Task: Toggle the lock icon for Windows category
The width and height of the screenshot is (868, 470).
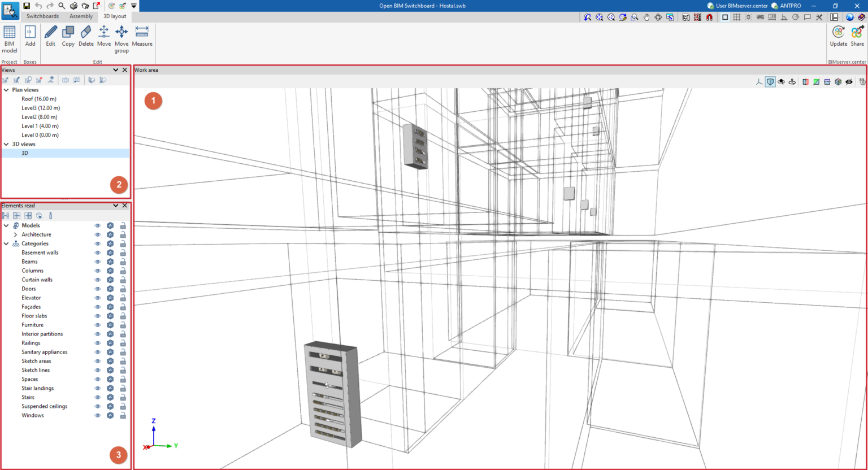Action: (x=123, y=415)
